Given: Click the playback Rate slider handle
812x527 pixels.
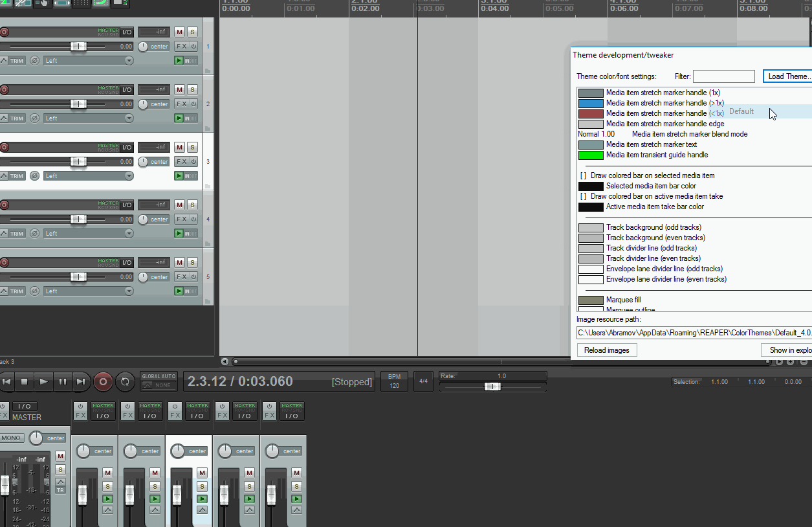Looking at the screenshot, I should tap(492, 387).
